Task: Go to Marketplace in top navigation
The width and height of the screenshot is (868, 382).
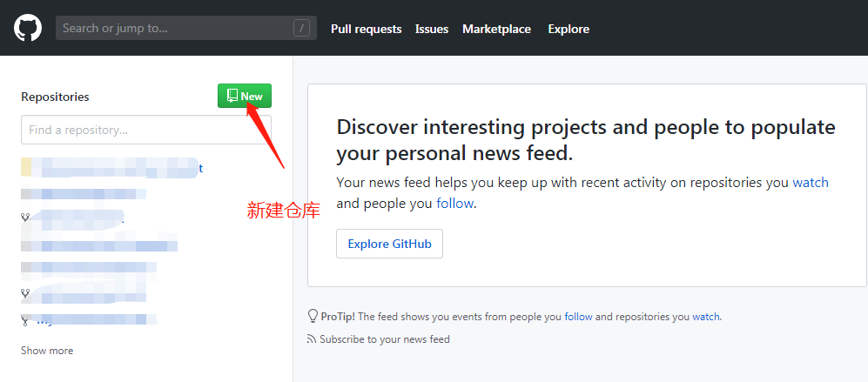Action: (496, 29)
